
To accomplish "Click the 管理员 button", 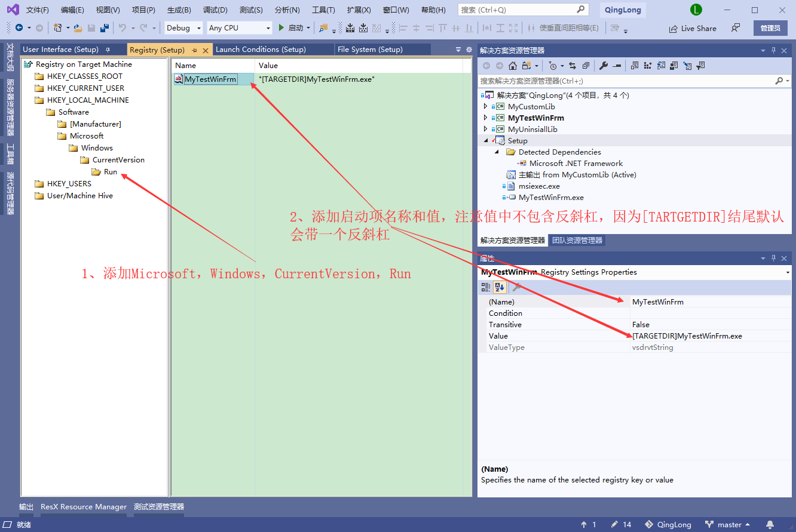I will [770, 28].
